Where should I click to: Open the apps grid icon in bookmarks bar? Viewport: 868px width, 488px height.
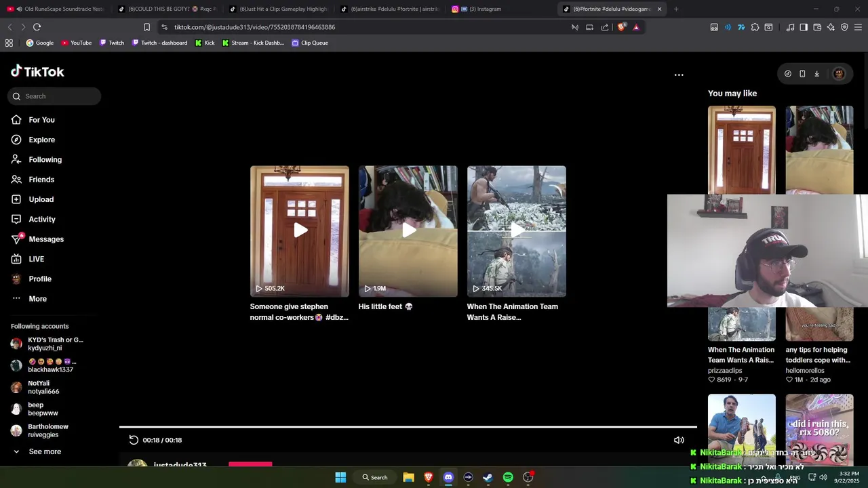[9, 43]
